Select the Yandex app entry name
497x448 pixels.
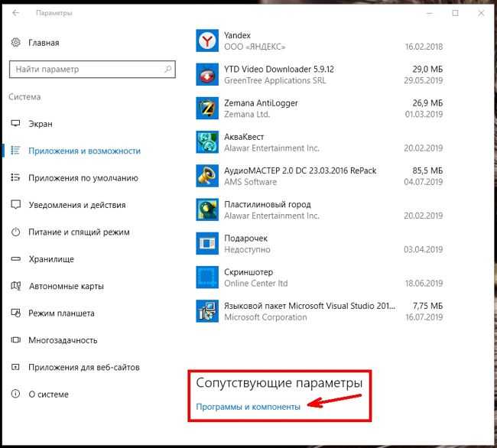[x=237, y=35]
